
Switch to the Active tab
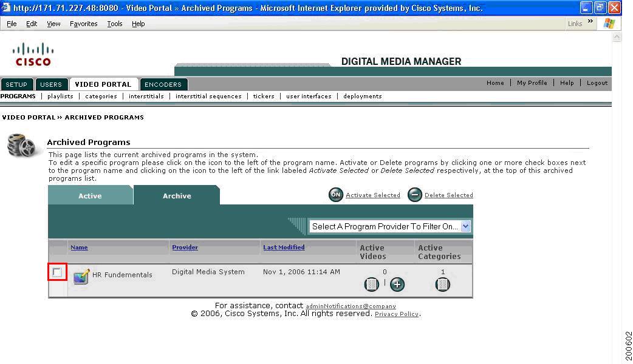[x=90, y=195]
